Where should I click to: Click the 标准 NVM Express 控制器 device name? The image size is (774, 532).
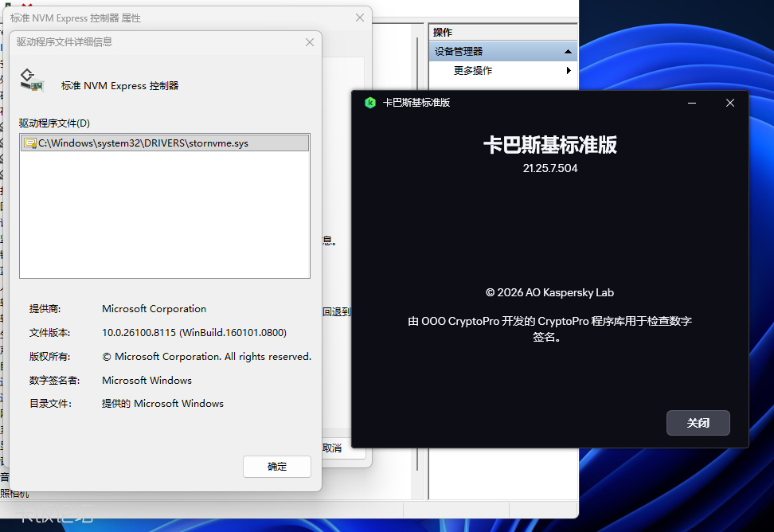(x=120, y=86)
